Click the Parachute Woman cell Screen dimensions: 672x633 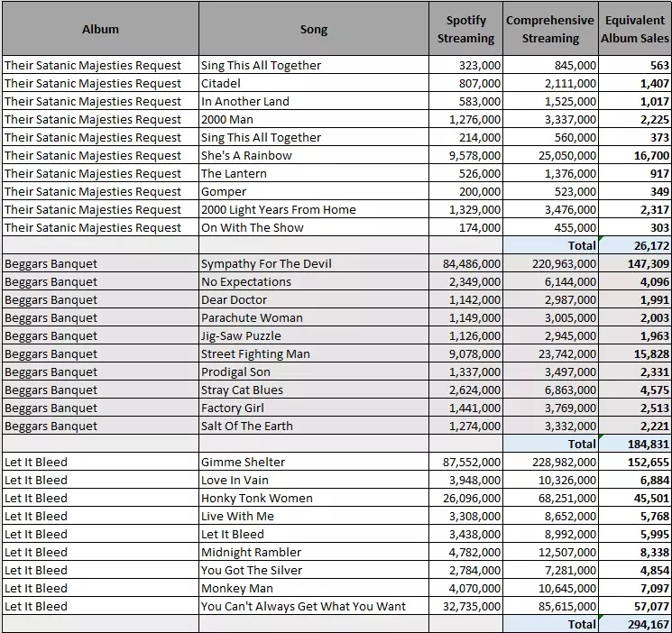click(314, 317)
